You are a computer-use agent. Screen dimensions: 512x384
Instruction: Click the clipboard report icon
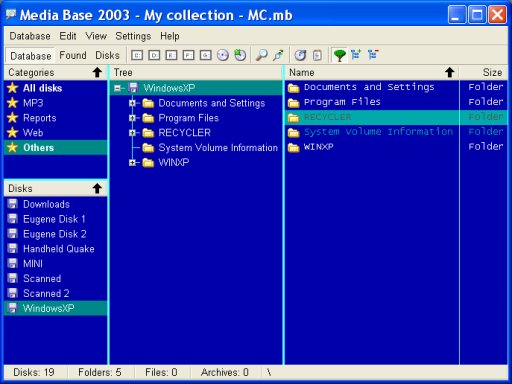317,55
